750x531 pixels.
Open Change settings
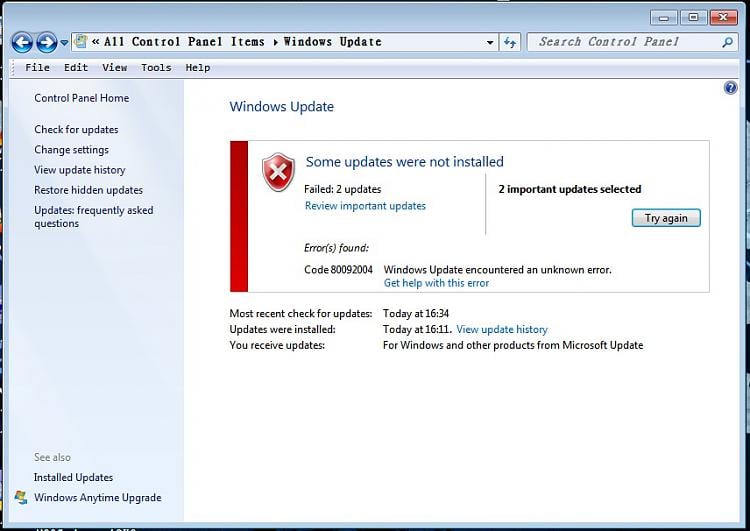click(71, 150)
